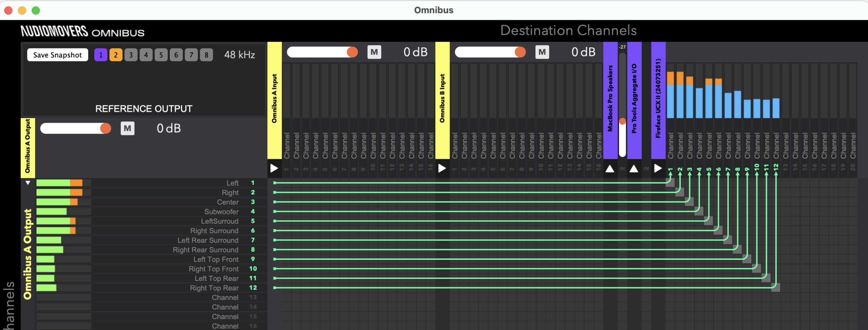
Task: Select snapshot slot 8
Action: 206,55
